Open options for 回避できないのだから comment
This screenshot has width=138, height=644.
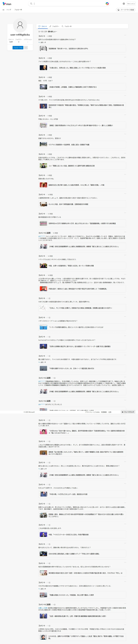pos(125,134)
